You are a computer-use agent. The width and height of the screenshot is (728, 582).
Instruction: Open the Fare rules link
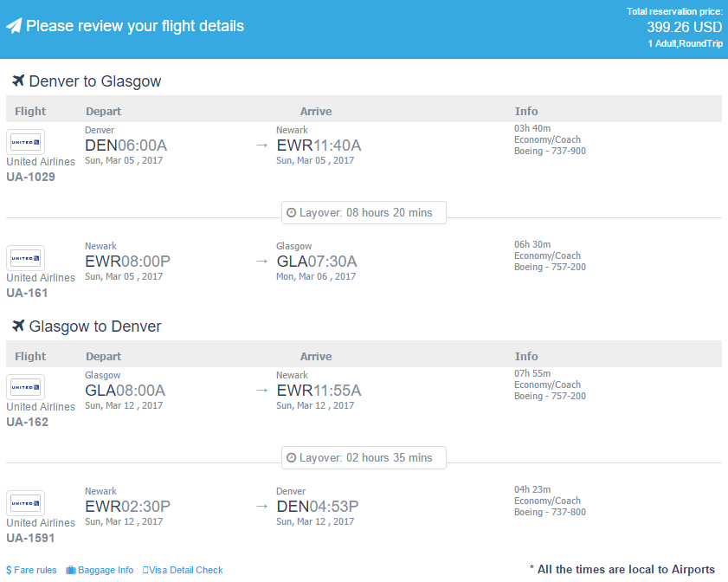pos(31,570)
